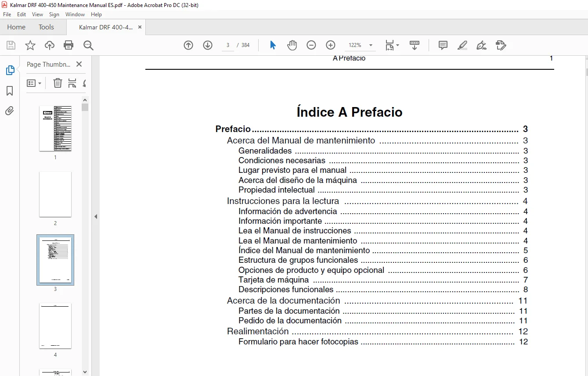Click Descripciones funcionales entry
This screenshot has height=376, width=588.
click(383, 289)
